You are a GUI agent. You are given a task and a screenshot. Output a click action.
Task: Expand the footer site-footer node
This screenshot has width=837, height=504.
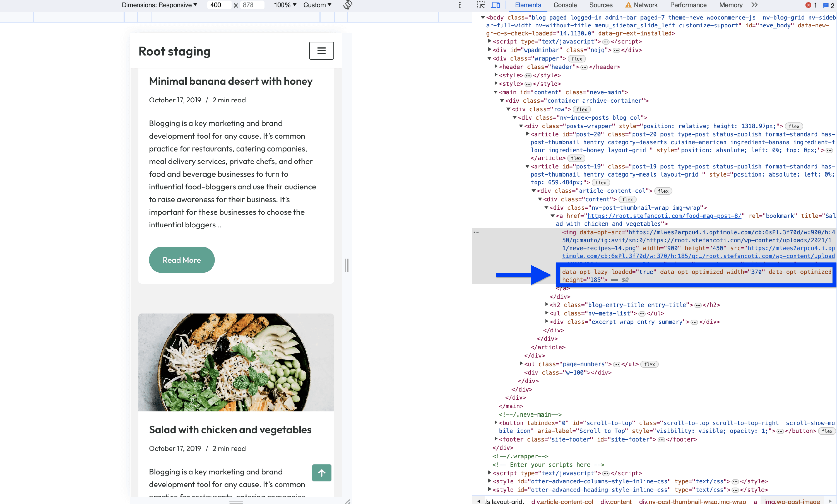click(496, 439)
